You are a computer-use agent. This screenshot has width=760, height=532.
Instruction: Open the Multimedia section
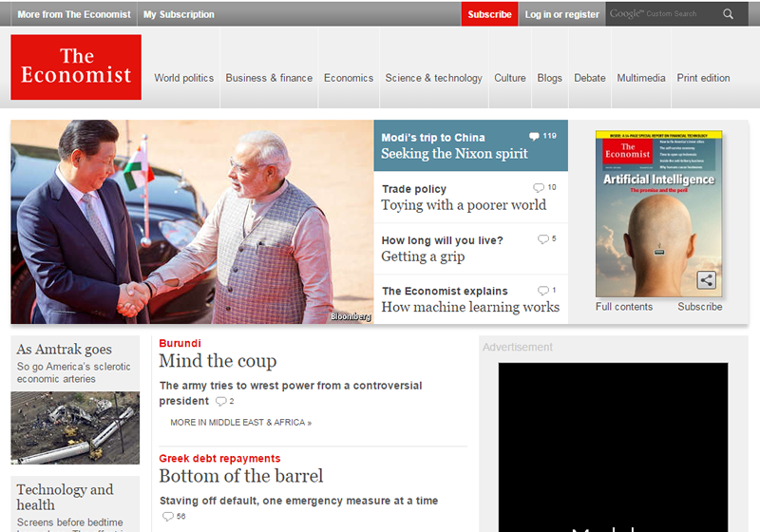point(641,78)
